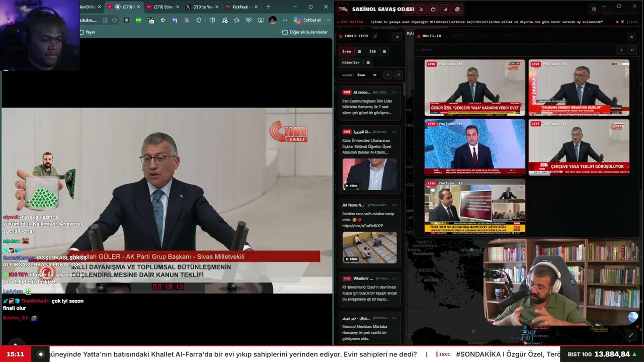This screenshot has height=362, width=644.
Task: Open the Yayın bookmark in favorites bar
Action: pos(87,32)
